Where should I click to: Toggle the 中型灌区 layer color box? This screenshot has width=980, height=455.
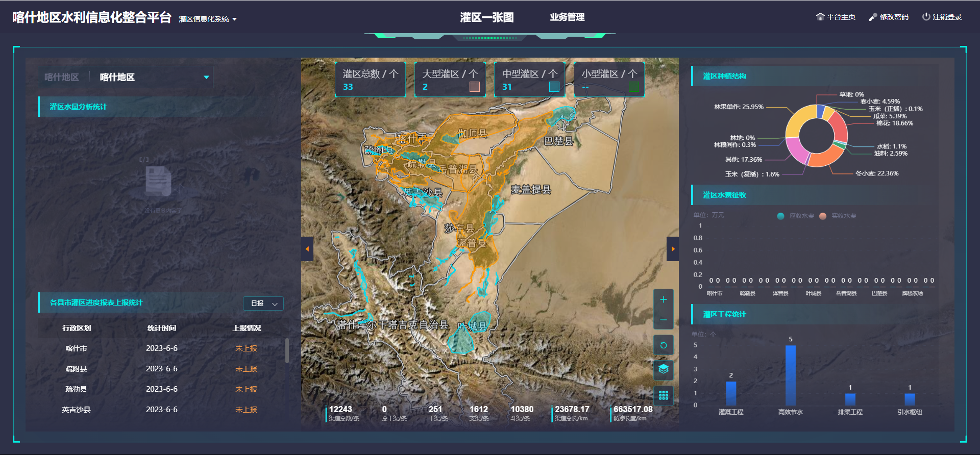[554, 87]
